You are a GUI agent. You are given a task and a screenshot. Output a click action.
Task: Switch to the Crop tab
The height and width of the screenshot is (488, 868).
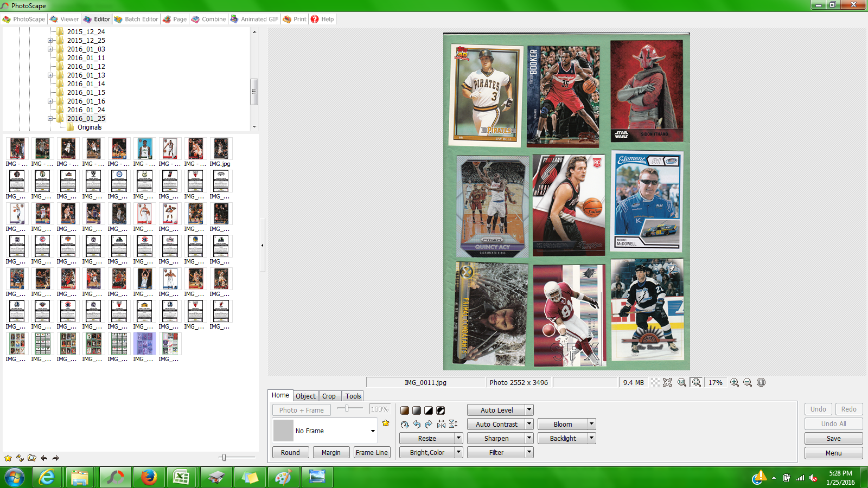pos(329,396)
